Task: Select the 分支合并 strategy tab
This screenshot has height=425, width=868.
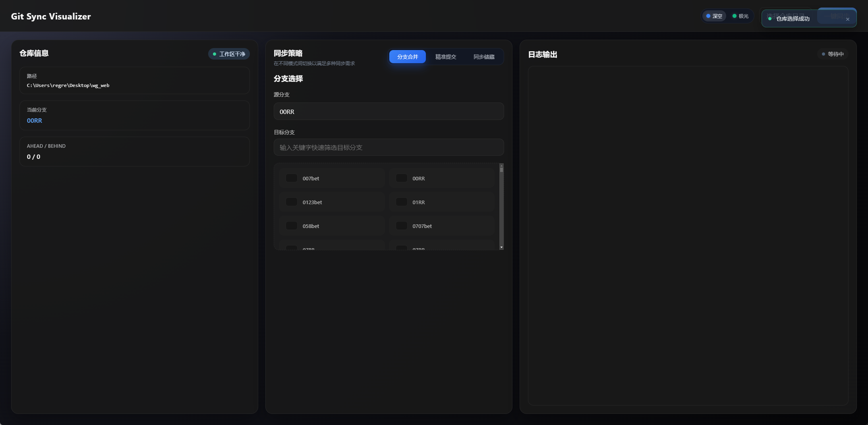Action: (407, 57)
